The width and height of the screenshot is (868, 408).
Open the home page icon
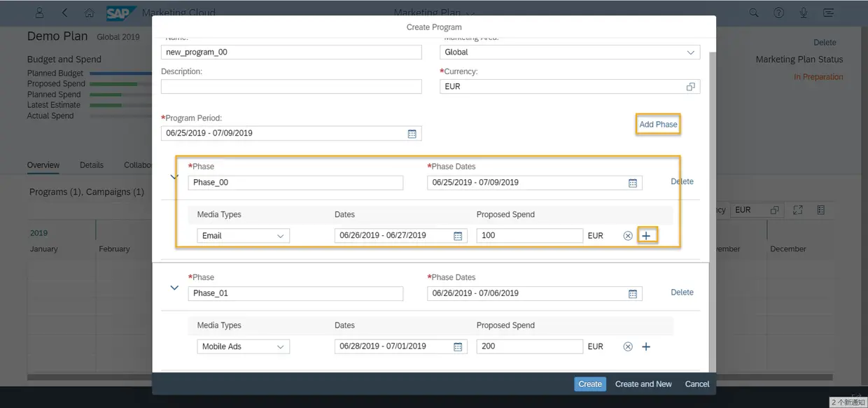[89, 13]
